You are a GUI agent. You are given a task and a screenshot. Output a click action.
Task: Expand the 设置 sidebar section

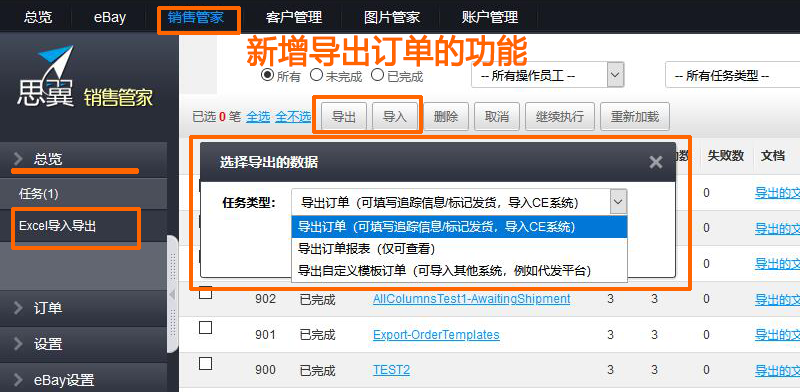tap(83, 344)
